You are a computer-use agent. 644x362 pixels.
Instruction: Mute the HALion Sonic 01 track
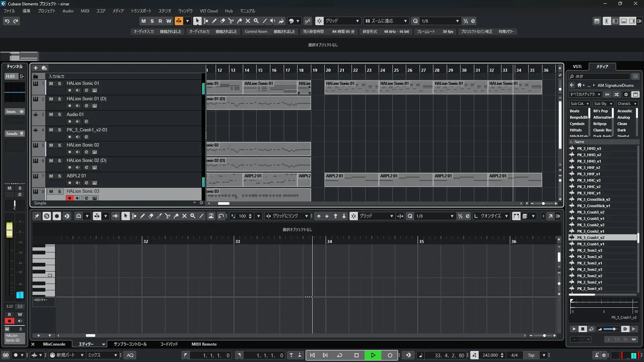[x=51, y=83]
